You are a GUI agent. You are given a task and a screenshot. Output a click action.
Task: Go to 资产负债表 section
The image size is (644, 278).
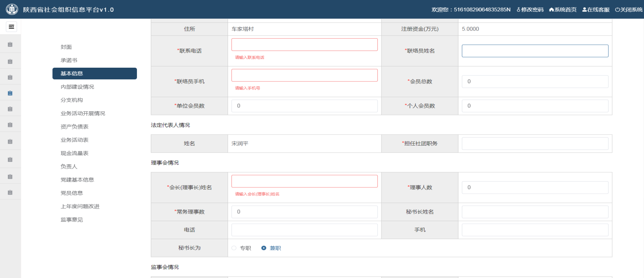click(75, 127)
